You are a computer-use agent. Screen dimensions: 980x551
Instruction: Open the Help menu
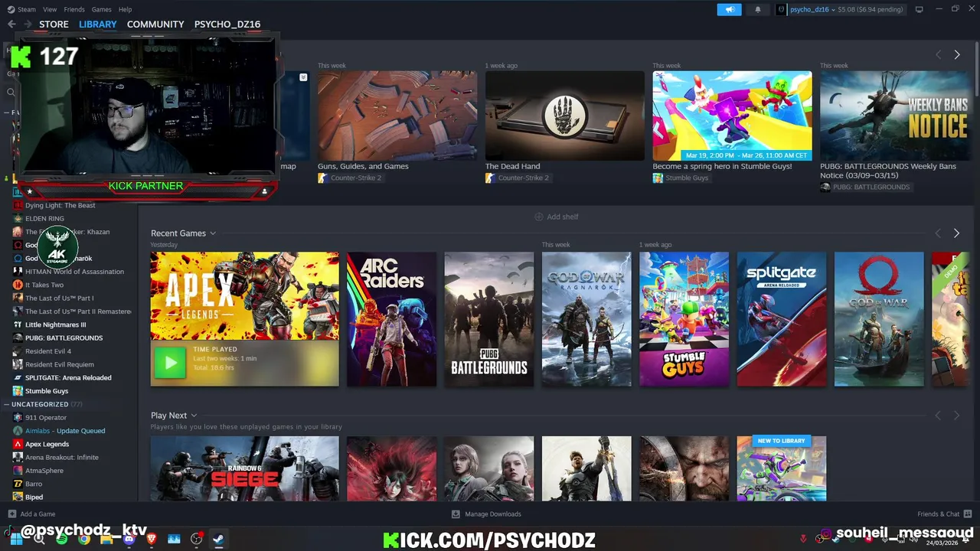tap(125, 9)
